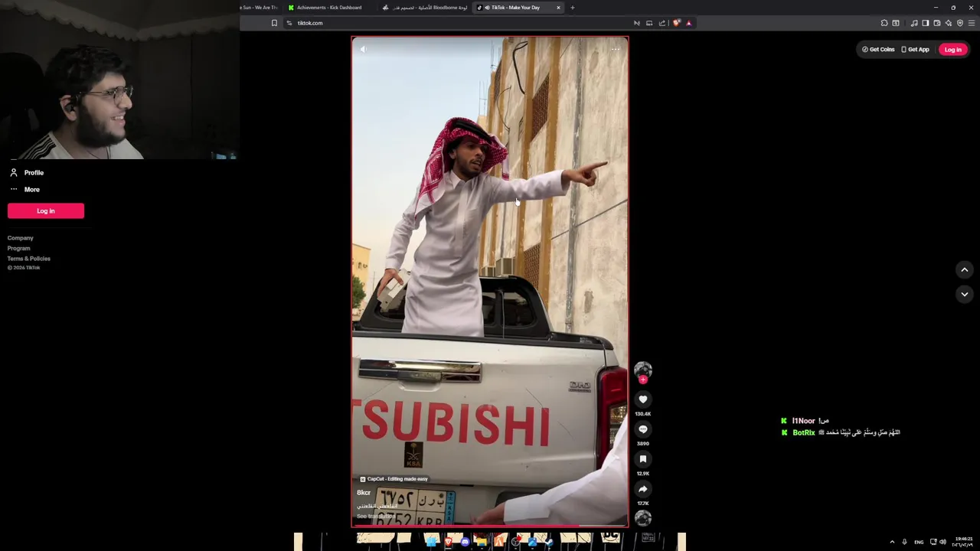Click the sidebar Log in button

pos(46,210)
